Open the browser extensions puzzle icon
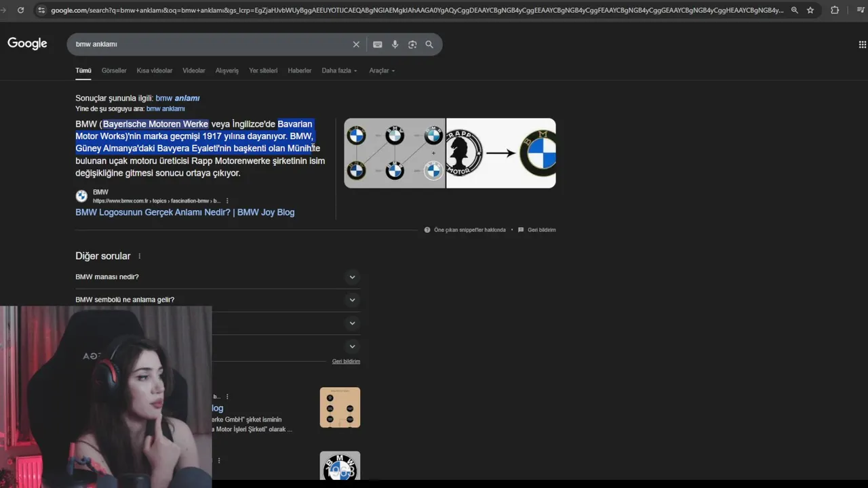This screenshot has height=488, width=868. [835, 10]
